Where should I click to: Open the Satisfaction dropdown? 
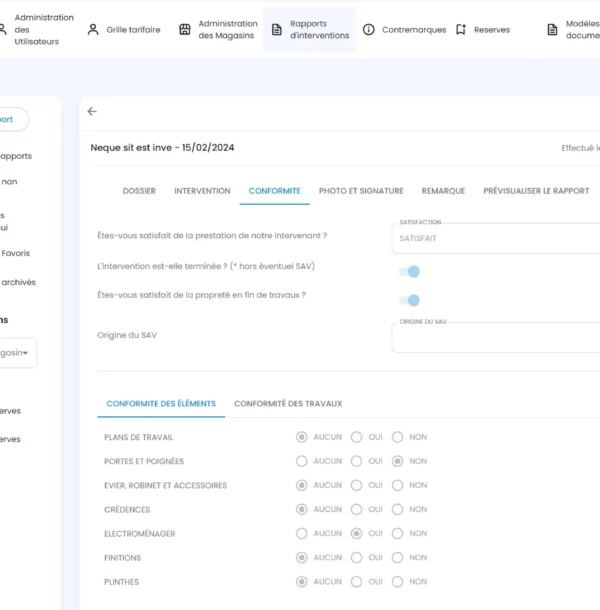[x=496, y=238]
